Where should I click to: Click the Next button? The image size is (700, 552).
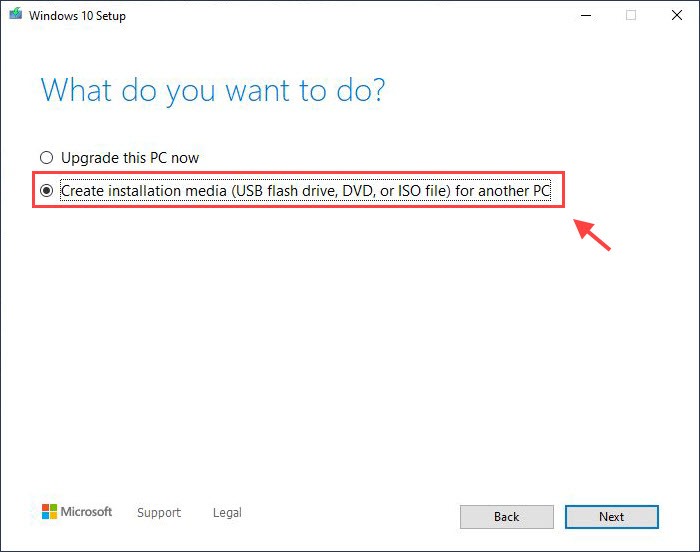[x=612, y=517]
